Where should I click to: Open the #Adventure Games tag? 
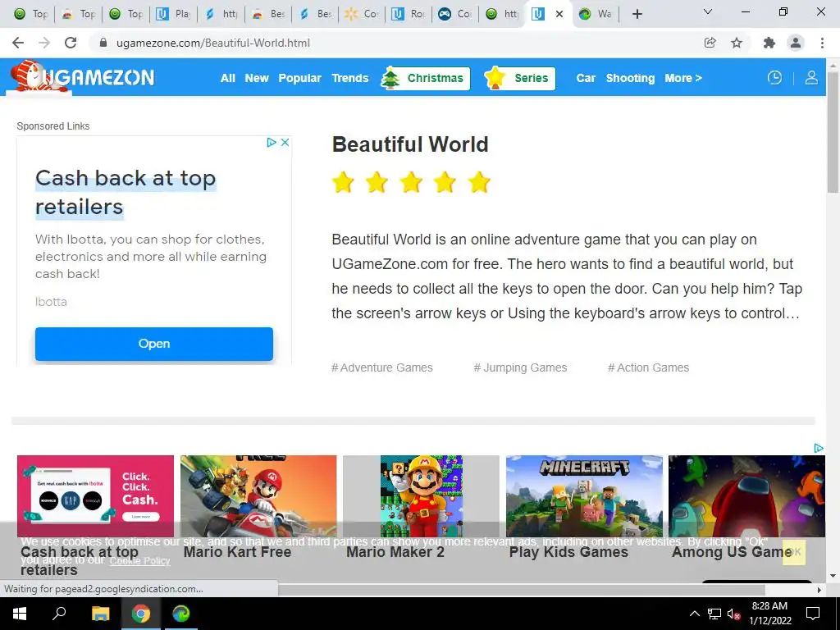pos(382,367)
